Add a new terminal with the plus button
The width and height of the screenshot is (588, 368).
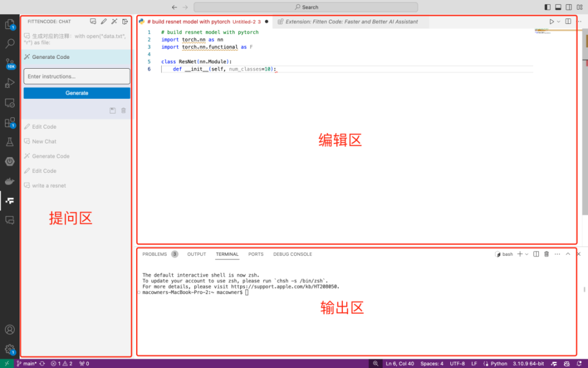coord(520,254)
